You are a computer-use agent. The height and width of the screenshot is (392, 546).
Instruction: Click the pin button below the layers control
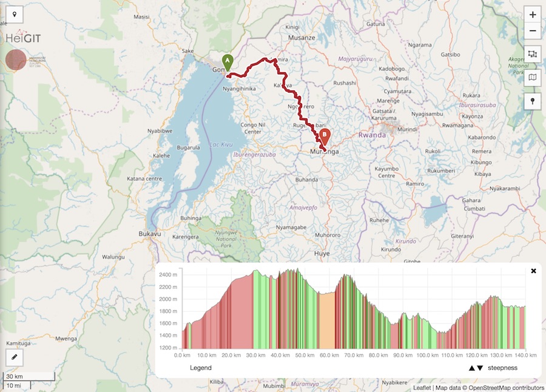(532, 101)
